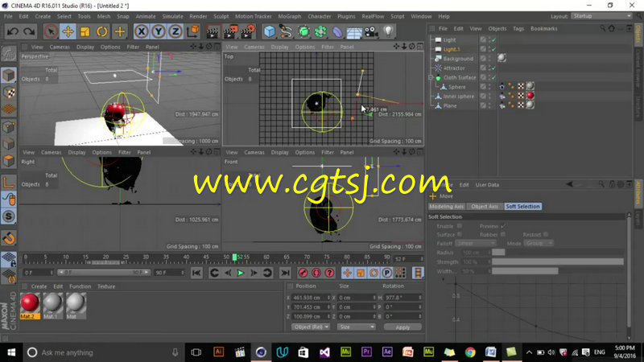Switch to the Soft Selection tab
The width and height of the screenshot is (644, 362).
click(x=522, y=207)
